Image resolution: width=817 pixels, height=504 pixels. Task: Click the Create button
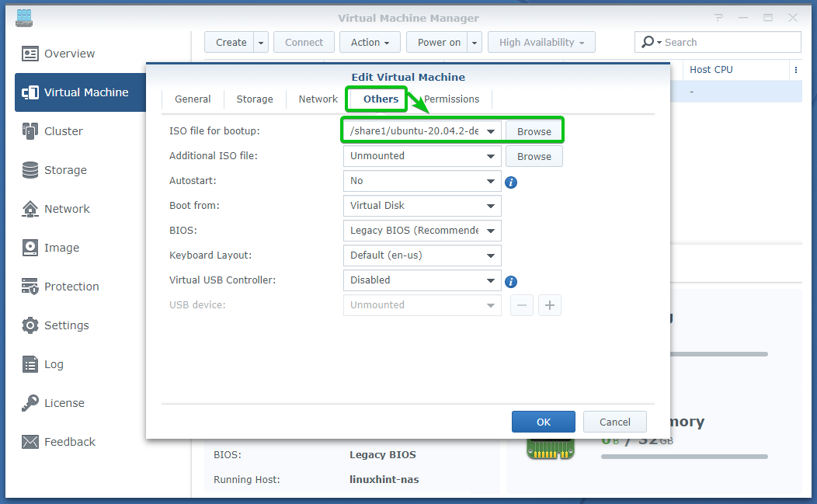point(230,42)
